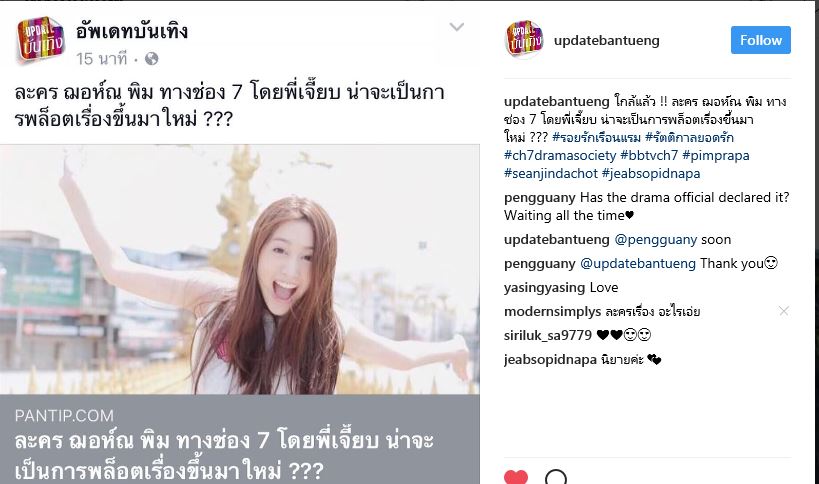819x484 pixels.
Task: Open jeabsopidnapa commenter profile
Action: click(550, 360)
